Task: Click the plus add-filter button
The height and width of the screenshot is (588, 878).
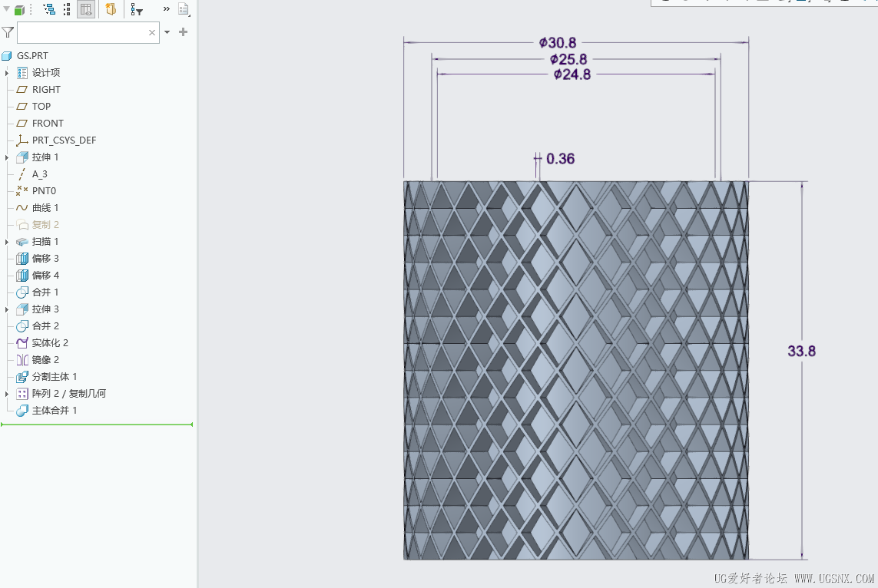Action: point(183,32)
